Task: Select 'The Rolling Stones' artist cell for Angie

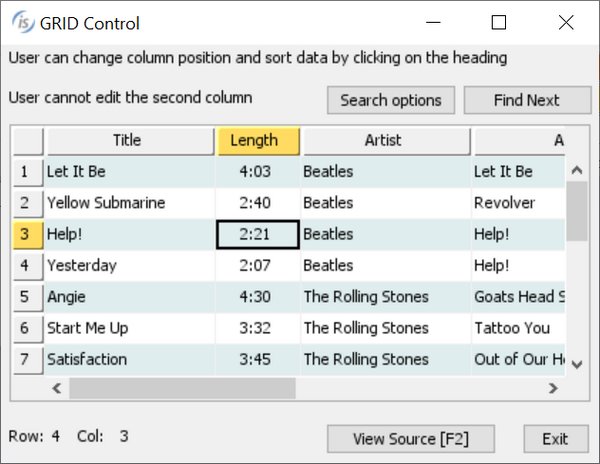Action: click(385, 297)
